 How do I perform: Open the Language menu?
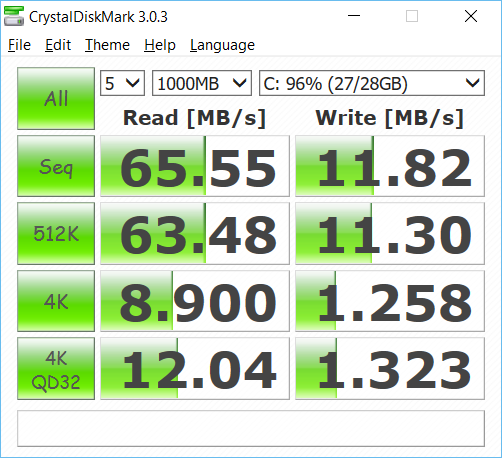point(222,45)
